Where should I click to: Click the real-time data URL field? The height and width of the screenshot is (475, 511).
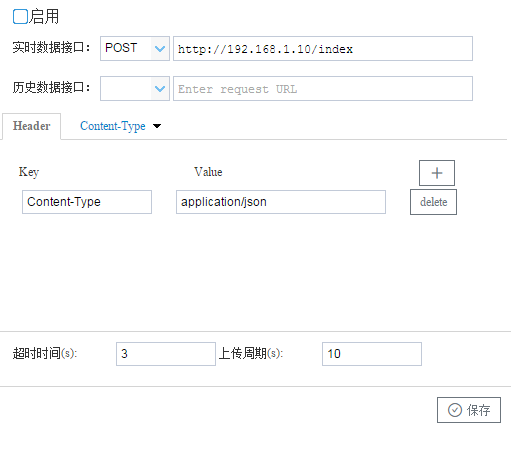(323, 49)
